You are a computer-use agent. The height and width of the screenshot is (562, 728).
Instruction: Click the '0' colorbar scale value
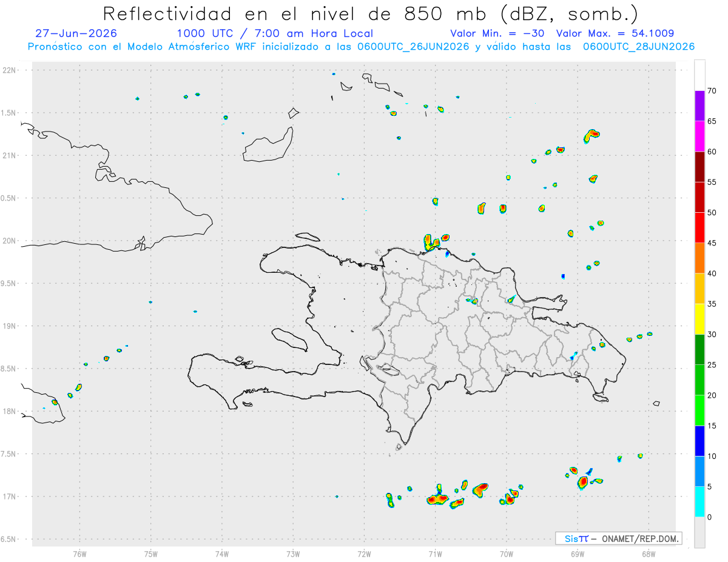(710, 517)
